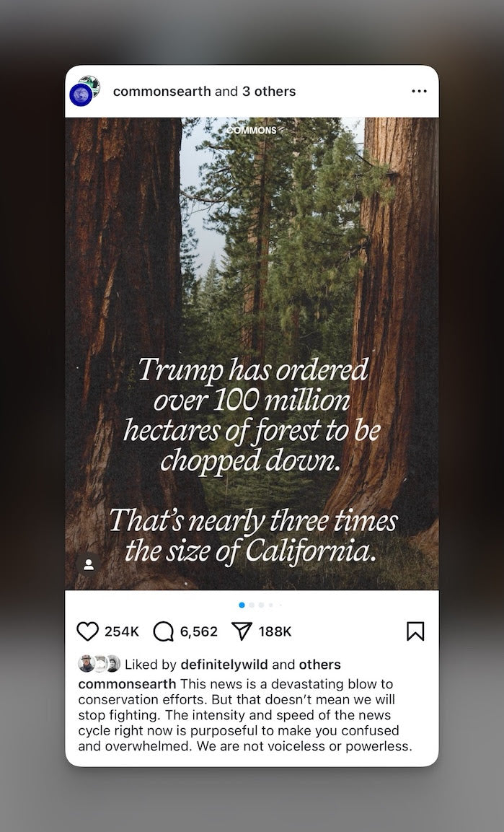The width and height of the screenshot is (504, 832).
Task: Open the 6,562 comments count
Action: click(x=199, y=631)
